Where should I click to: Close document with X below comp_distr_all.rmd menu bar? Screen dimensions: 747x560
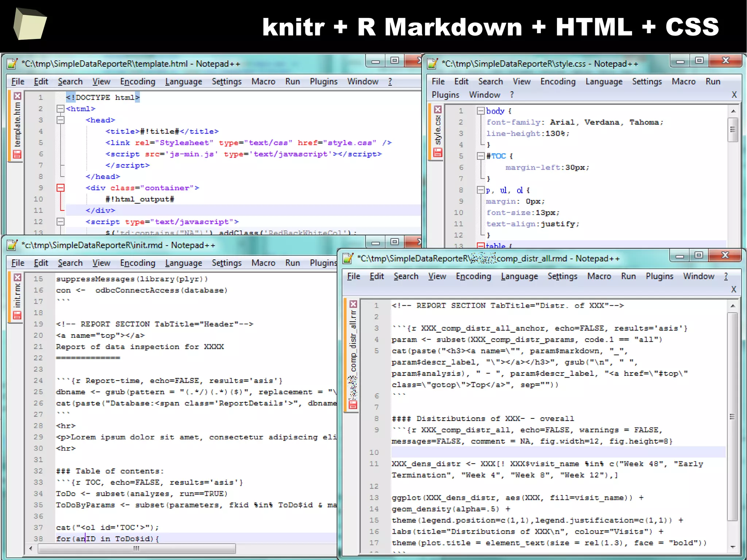click(x=734, y=289)
